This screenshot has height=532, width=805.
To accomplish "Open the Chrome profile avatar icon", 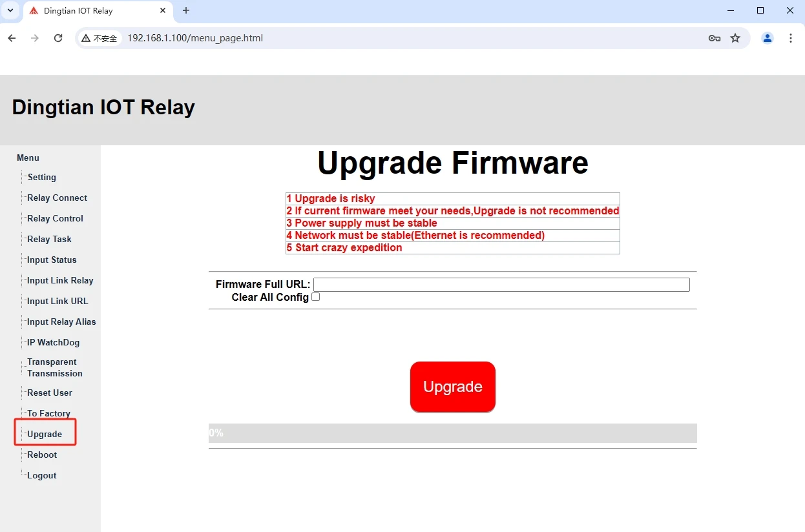I will click(x=767, y=38).
